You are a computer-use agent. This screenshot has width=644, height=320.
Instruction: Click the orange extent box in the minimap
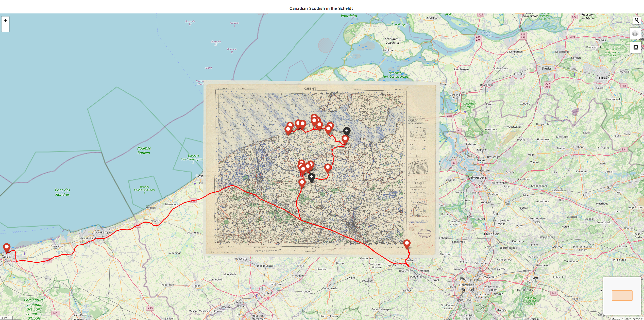(x=622, y=295)
